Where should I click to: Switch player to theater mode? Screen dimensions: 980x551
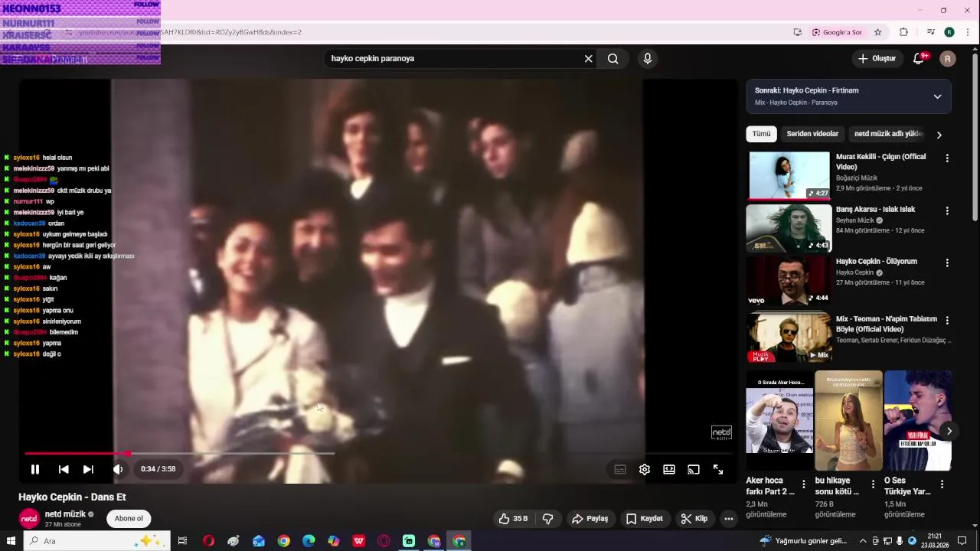(x=669, y=469)
